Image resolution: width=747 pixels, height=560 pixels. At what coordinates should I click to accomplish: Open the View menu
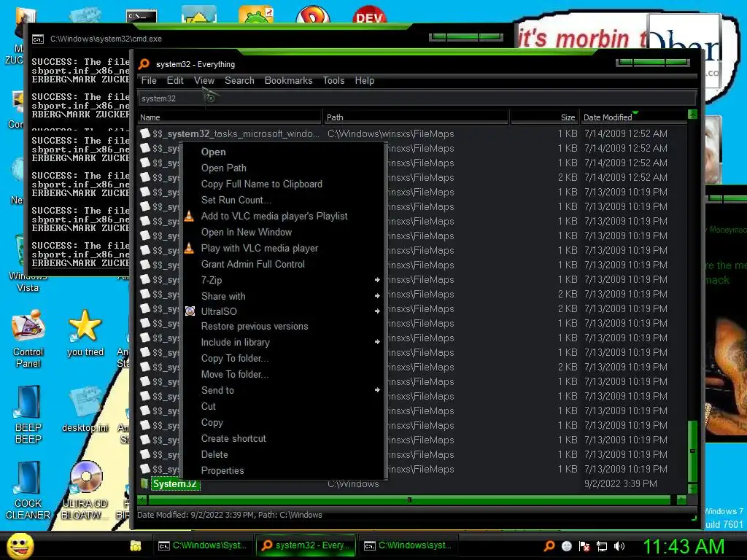coord(204,80)
